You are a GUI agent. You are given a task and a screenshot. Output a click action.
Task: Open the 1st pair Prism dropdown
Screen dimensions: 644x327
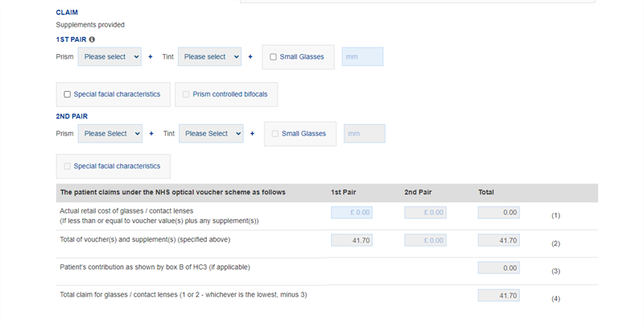click(109, 57)
